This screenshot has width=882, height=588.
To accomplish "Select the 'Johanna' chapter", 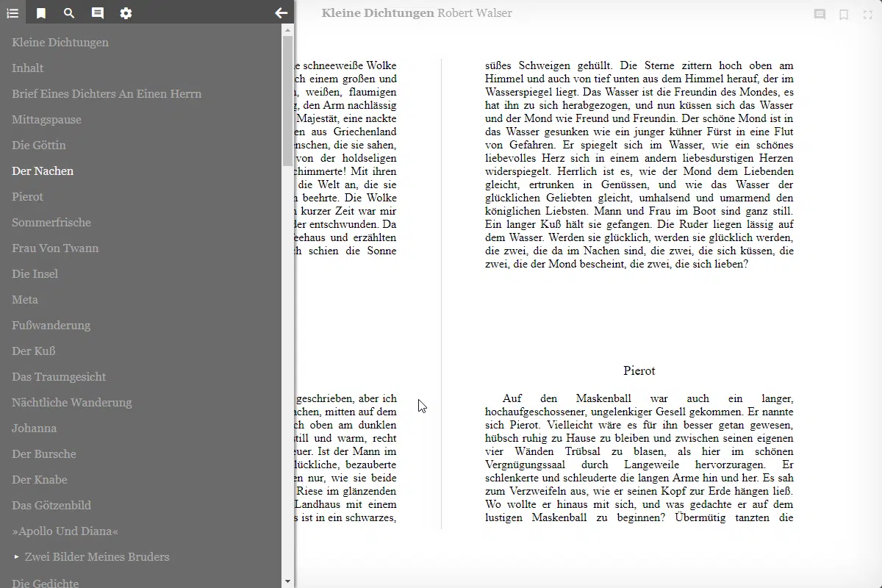I will (34, 428).
